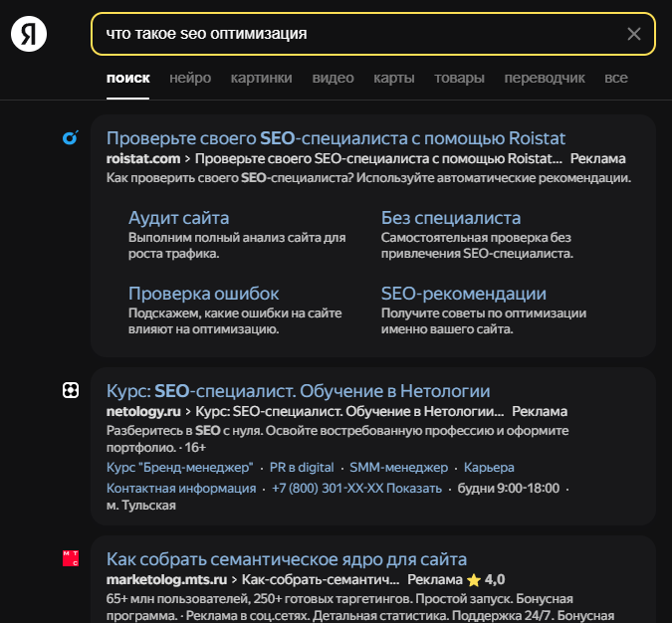Click the 'будни 9:00-18:00' working hours text
The width and height of the screenshot is (672, 623).
coord(509,488)
